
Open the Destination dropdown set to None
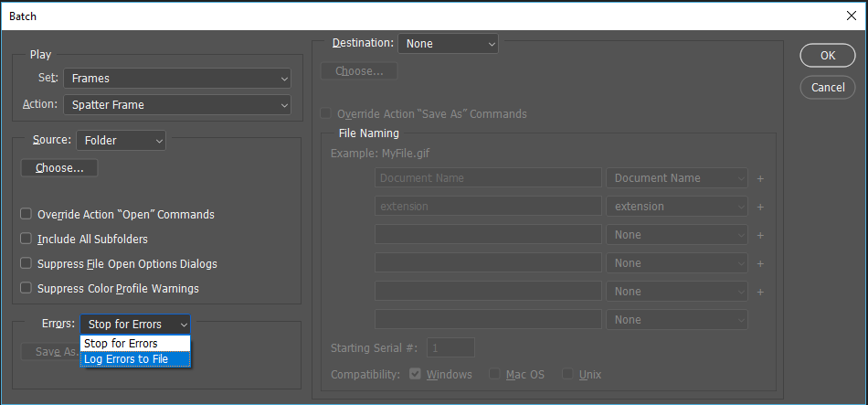pyautogui.click(x=448, y=43)
